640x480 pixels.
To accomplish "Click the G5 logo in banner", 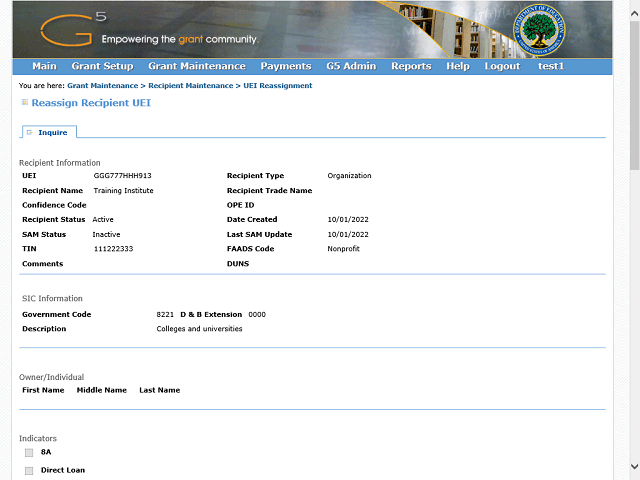I will 73,29.
